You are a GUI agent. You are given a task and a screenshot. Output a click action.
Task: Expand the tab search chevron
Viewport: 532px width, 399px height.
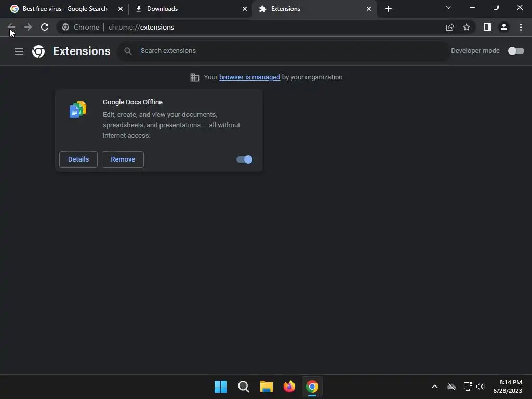coord(448,7)
